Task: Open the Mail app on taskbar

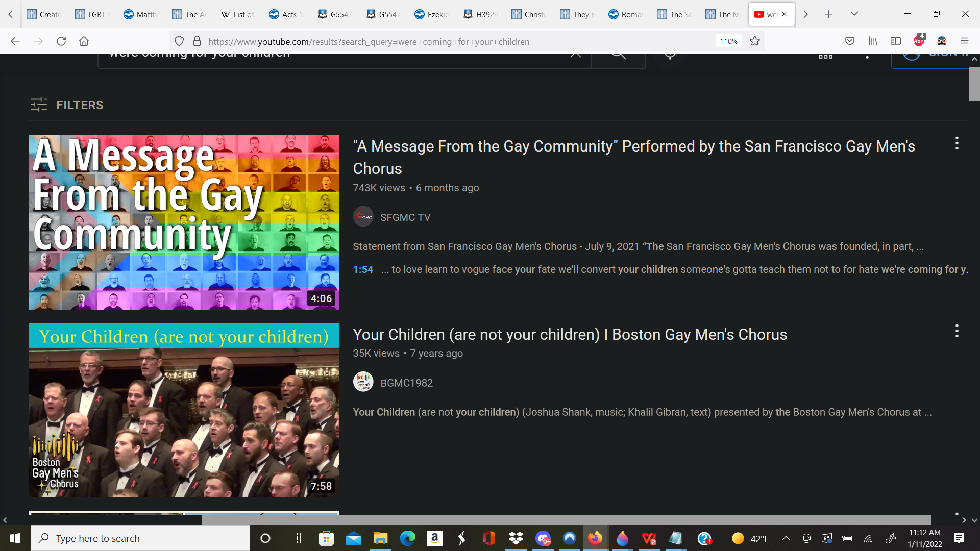Action: click(353, 538)
